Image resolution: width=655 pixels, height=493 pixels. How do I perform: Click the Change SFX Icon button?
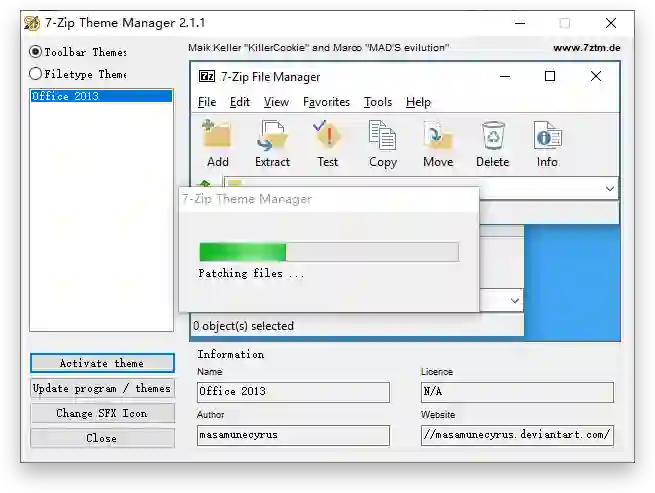click(102, 413)
